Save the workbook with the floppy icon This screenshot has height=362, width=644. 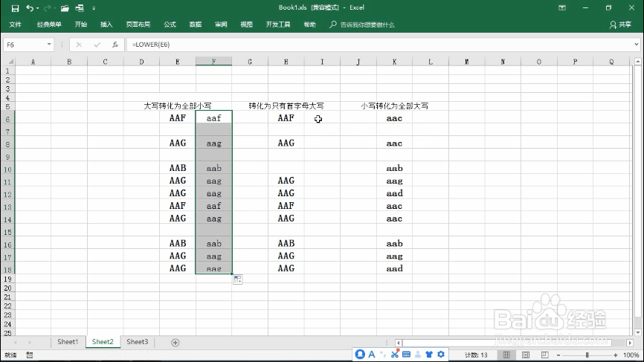tap(15, 7)
